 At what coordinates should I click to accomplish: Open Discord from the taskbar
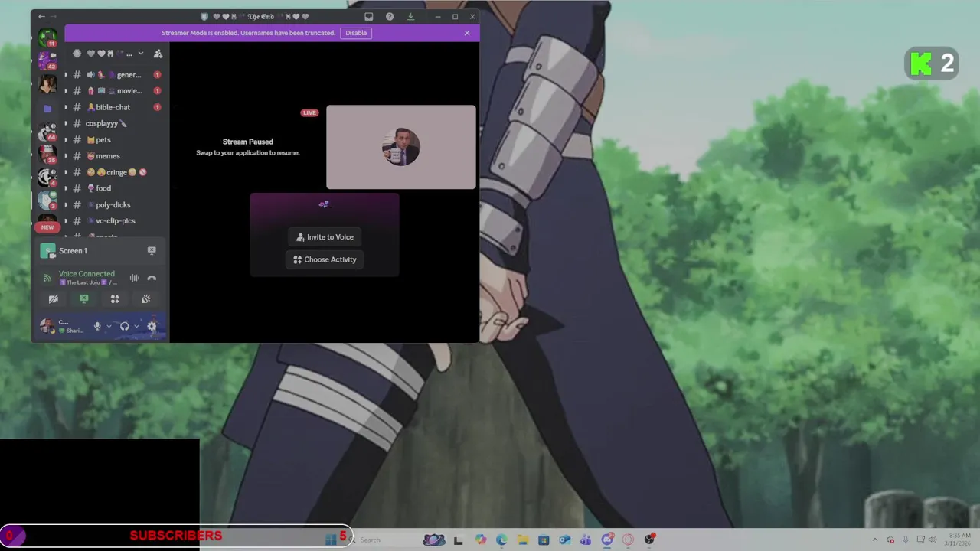coord(607,540)
